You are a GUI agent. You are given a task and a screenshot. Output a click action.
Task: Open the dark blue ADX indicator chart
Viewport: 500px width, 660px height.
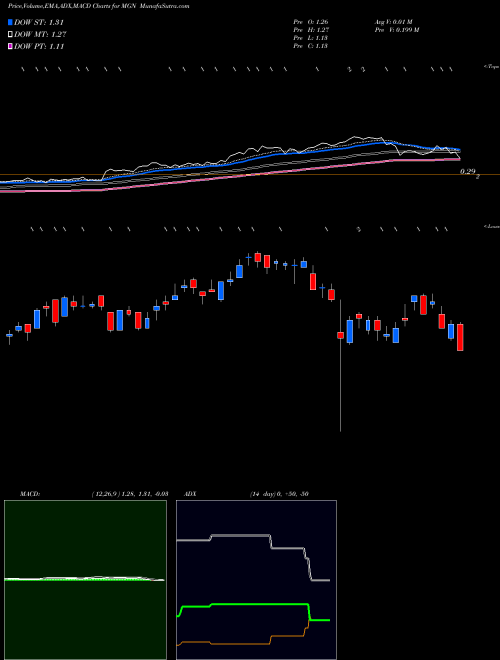point(256,580)
